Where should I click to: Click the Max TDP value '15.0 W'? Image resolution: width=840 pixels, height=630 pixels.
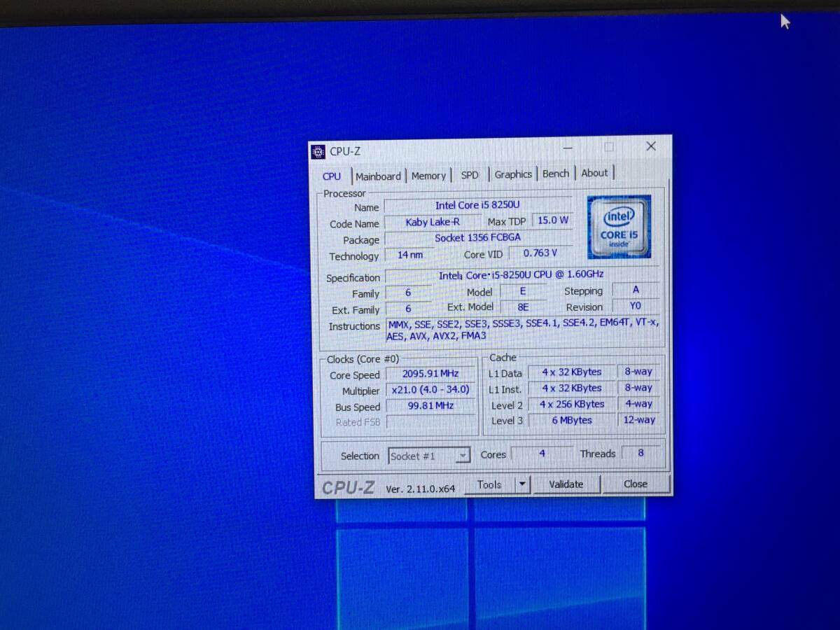(x=553, y=220)
